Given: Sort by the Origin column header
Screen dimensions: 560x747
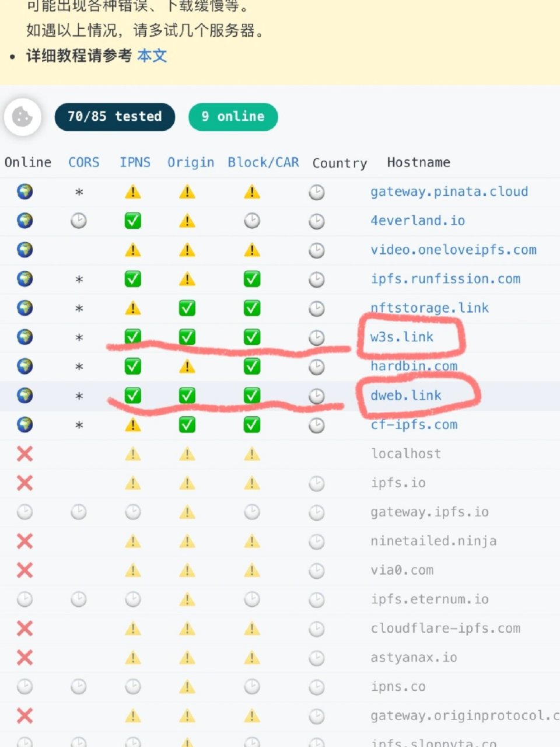Looking at the screenshot, I should point(191,162).
